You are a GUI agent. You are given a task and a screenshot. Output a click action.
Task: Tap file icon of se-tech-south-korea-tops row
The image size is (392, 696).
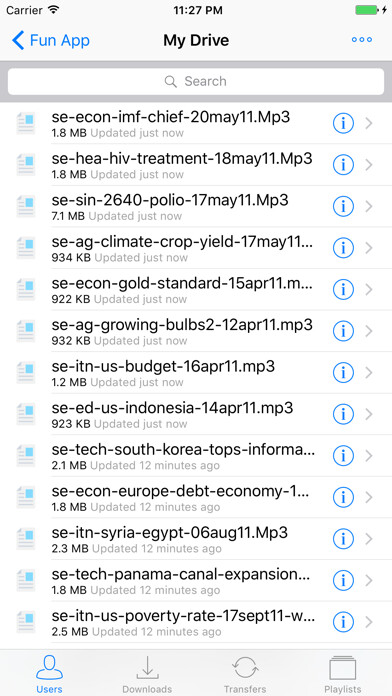pos(26,456)
